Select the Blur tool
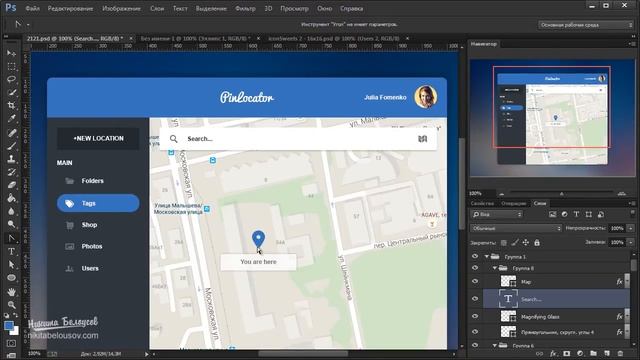This screenshot has height=360, width=640. click(11, 211)
